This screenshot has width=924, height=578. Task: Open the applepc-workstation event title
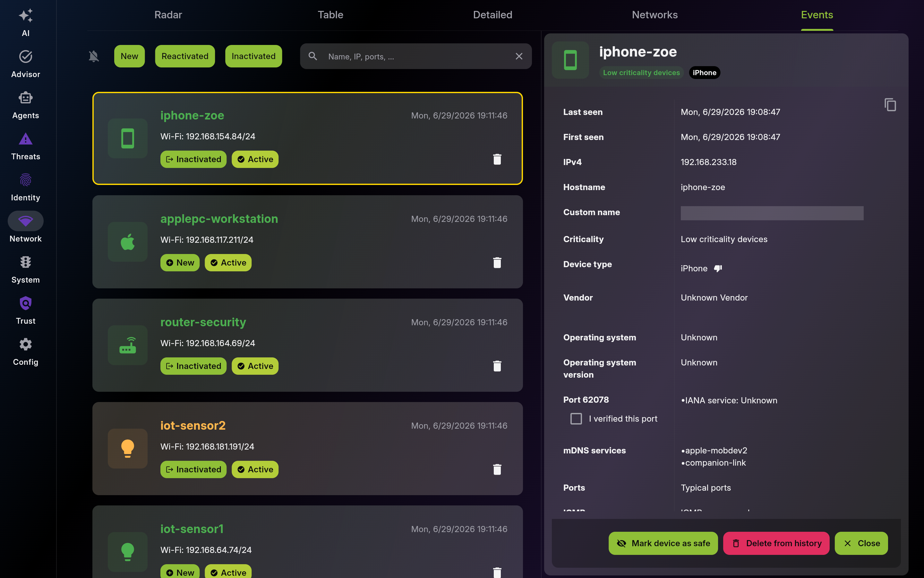coord(219,219)
